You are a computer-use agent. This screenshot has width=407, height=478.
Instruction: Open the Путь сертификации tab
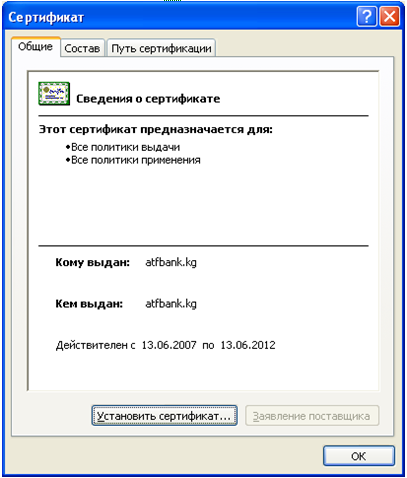[161, 48]
